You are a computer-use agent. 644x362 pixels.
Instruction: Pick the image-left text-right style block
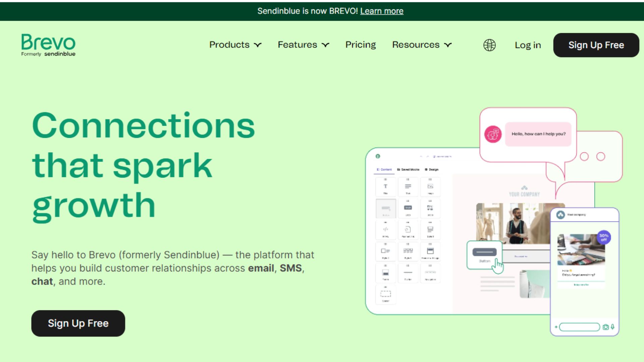tap(385, 251)
